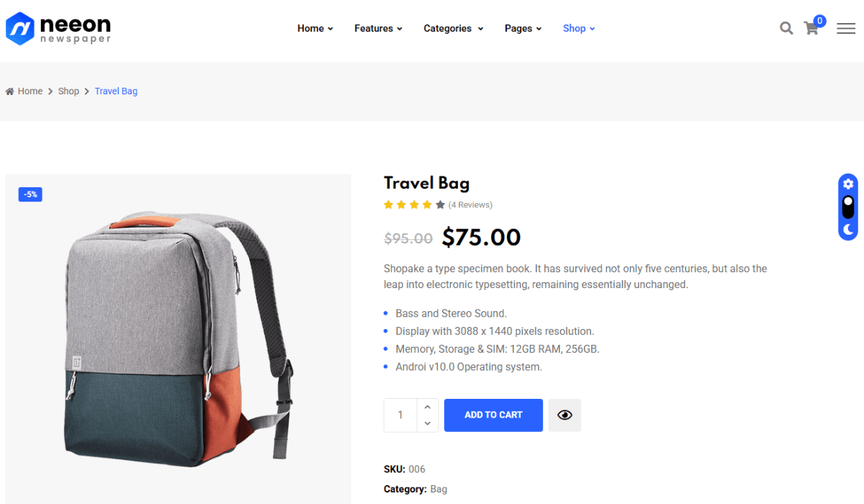This screenshot has width=864, height=504.
Task: Click the home icon in breadcrumb
Action: coord(10,91)
